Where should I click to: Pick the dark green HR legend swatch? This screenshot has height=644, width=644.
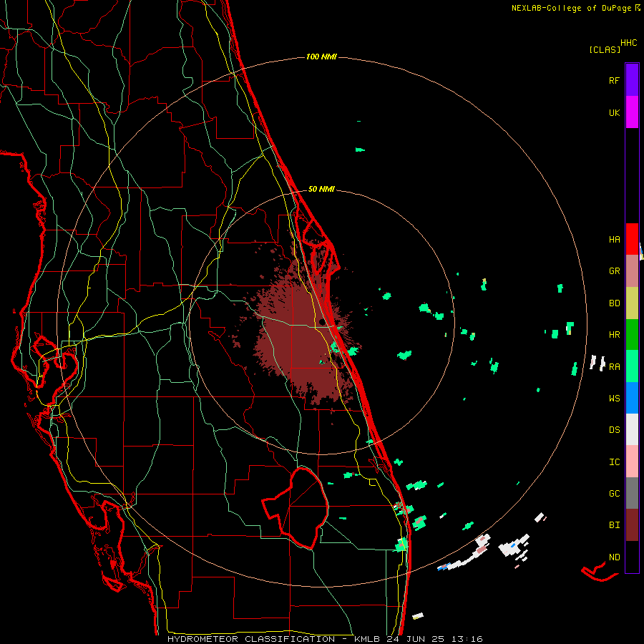[632, 335]
